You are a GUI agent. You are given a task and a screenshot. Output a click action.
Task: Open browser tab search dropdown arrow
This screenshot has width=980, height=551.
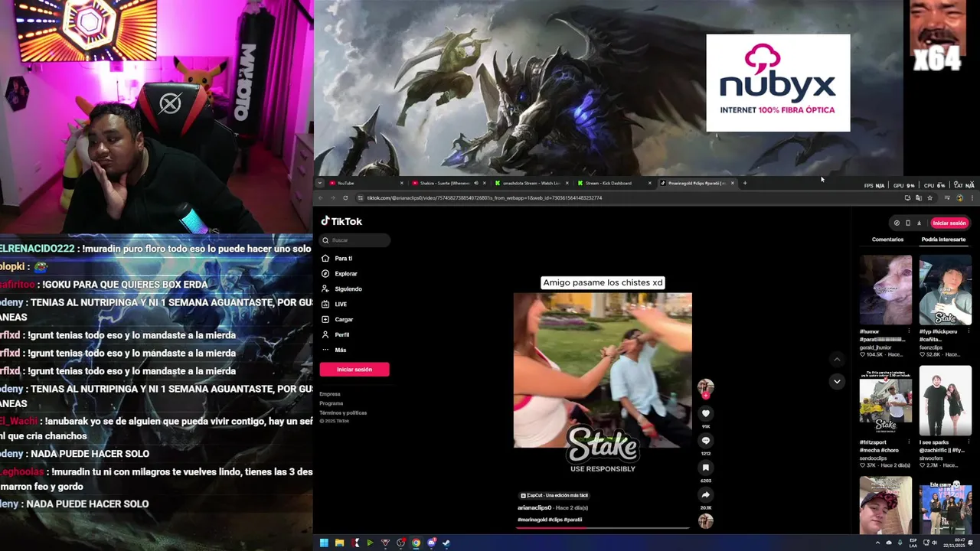(319, 183)
